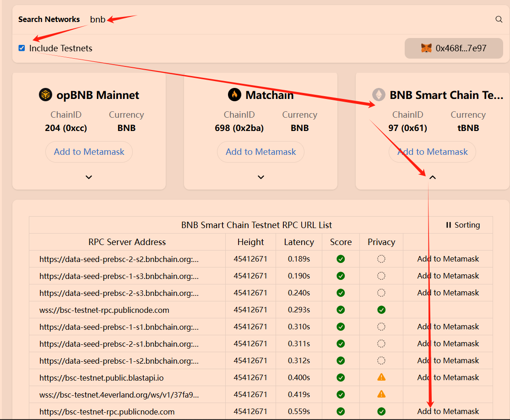Click green privacy check for wss publicnode row

coord(381,310)
